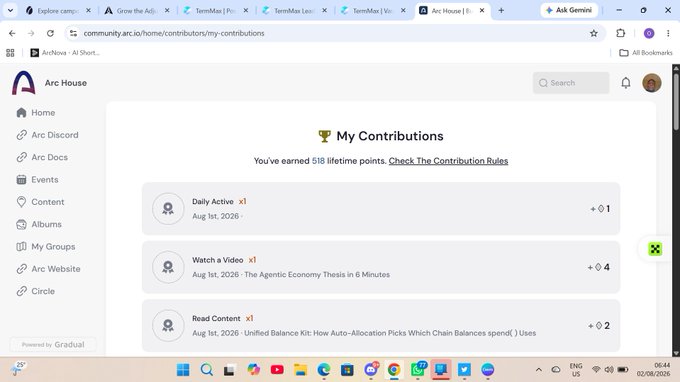Viewport: 680px width, 382px height.
Task: Click the Events calendar icon
Action: pos(21,180)
